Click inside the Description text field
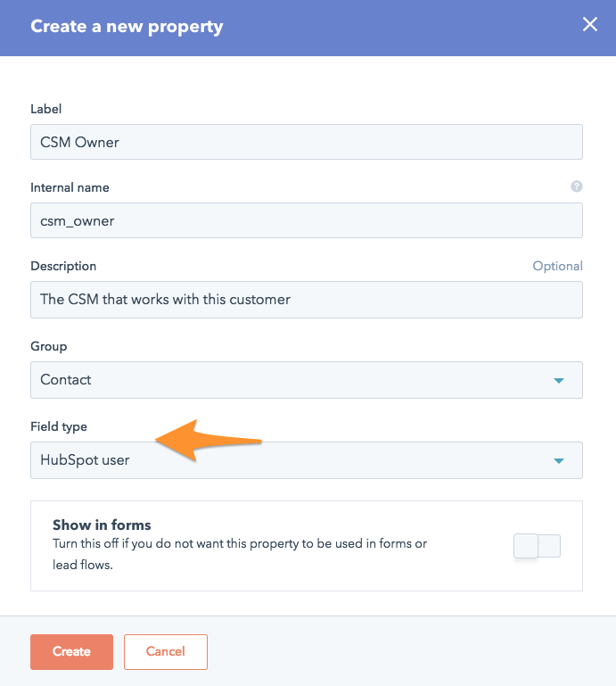The height and width of the screenshot is (686, 616). 306,300
